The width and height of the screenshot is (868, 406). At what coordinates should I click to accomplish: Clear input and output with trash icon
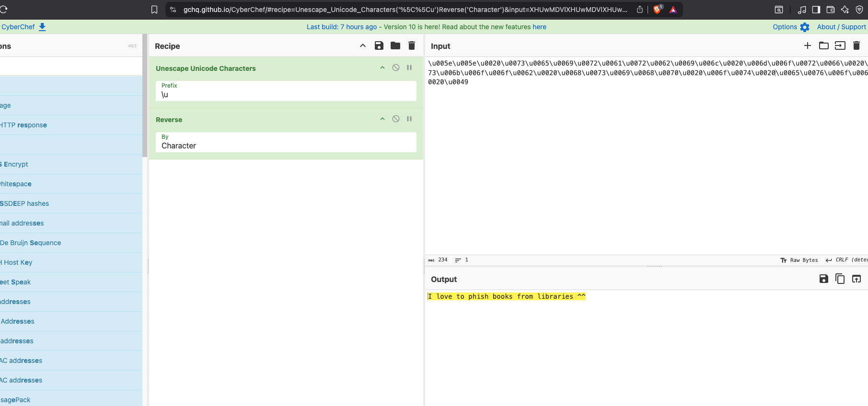[856, 45]
